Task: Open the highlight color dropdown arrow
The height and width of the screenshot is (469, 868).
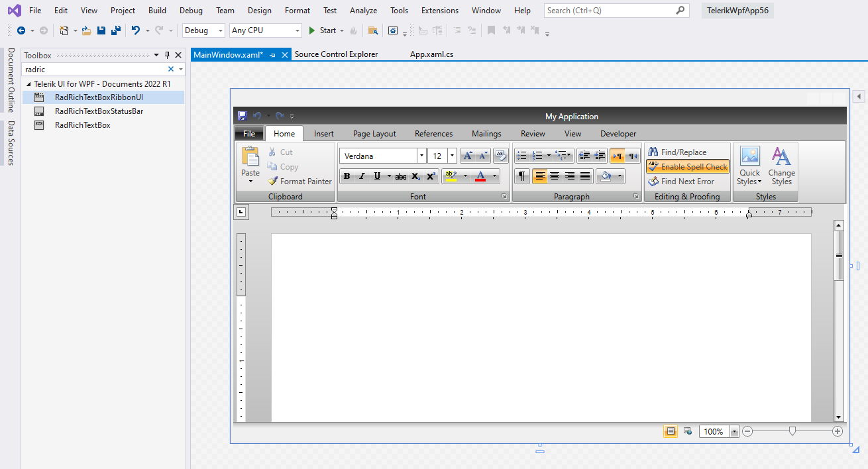Action: click(465, 176)
